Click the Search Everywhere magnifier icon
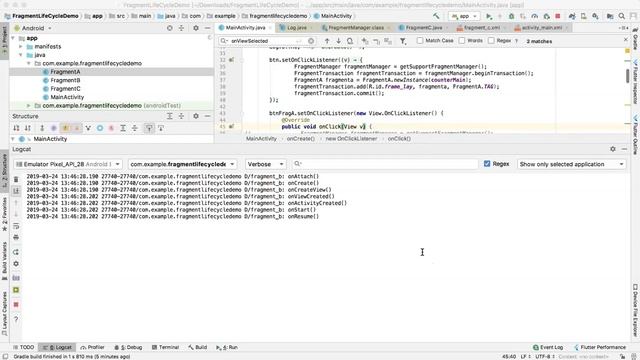 622,16
